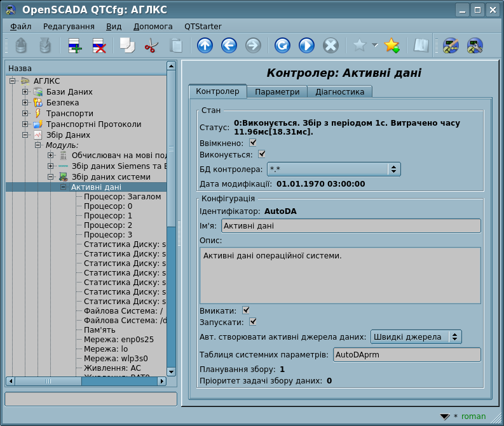
Task: Go forward with the right arrow icon
Action: (x=254, y=45)
